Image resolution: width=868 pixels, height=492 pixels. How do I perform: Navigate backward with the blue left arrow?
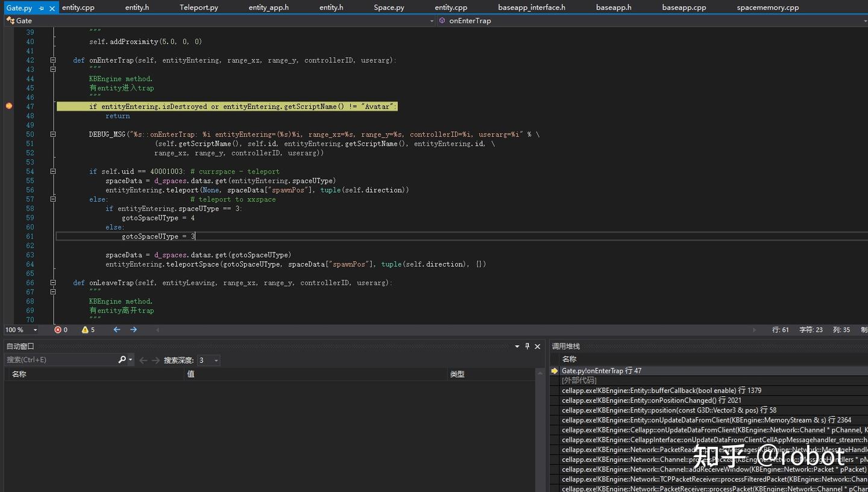click(117, 329)
